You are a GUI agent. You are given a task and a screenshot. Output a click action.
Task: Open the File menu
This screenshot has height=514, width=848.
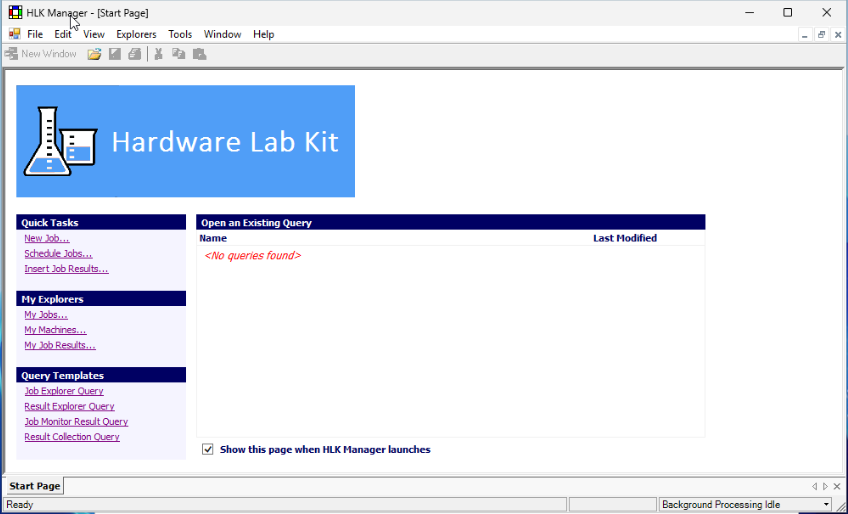(35, 34)
